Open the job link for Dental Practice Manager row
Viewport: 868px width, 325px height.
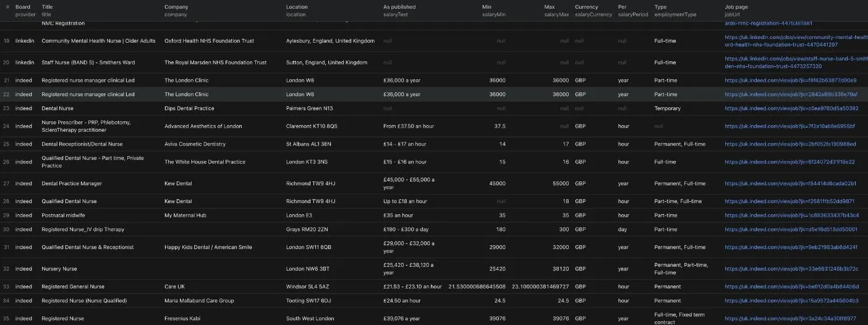[x=791, y=183]
